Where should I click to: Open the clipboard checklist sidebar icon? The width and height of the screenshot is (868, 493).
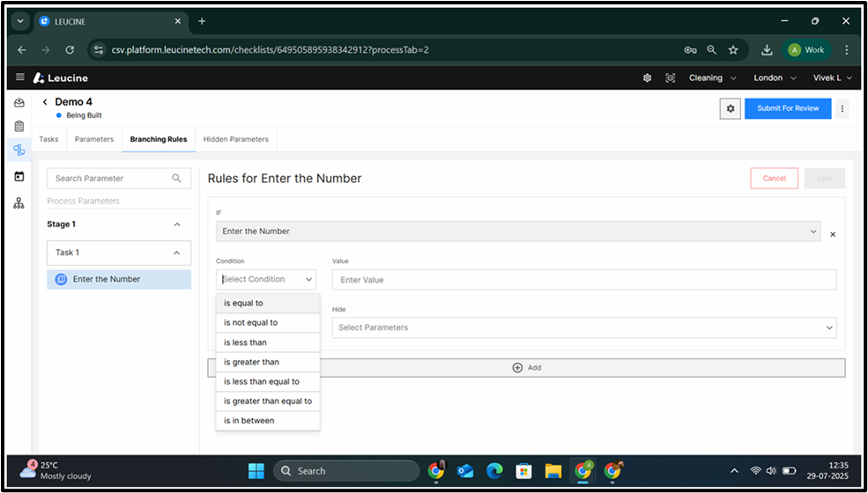coord(19,126)
